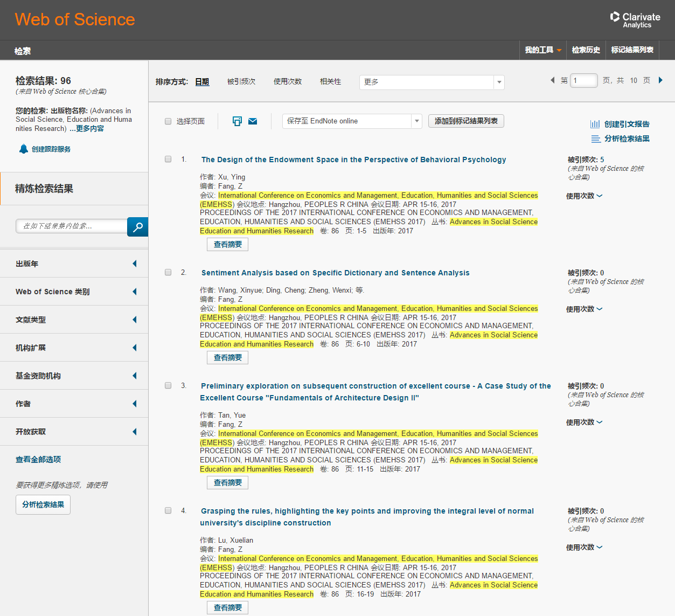Click author text 'Lu, Xuelian'
The image size is (675, 616).
235,540
